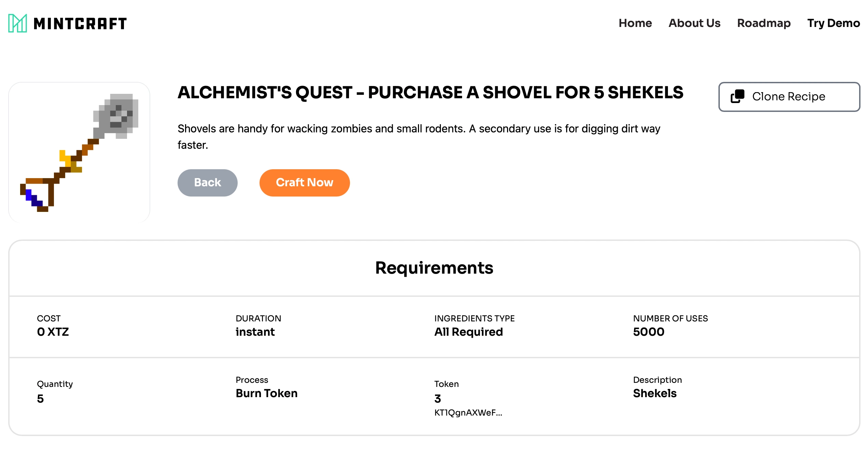Click the Requirements section heading
The height and width of the screenshot is (449, 868).
point(434,268)
